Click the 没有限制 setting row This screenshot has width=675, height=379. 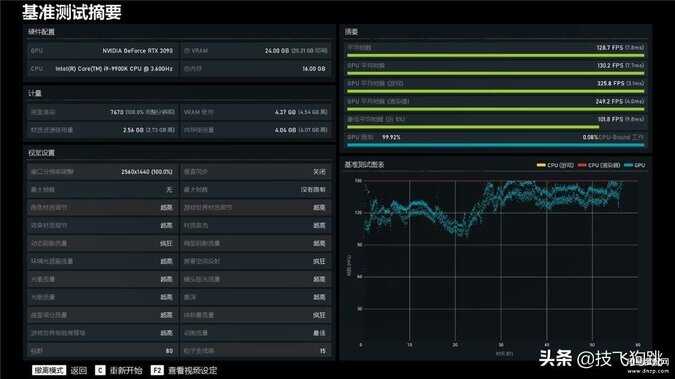click(x=256, y=190)
